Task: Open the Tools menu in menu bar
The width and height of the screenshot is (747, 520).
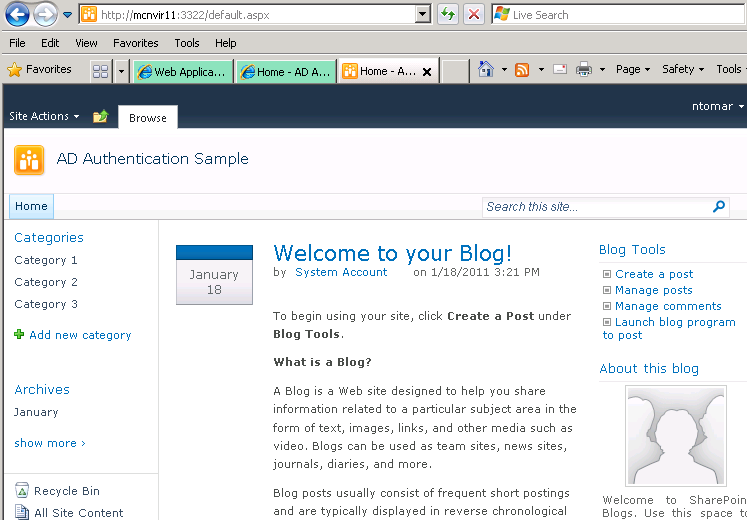Action: pyautogui.click(x=187, y=43)
